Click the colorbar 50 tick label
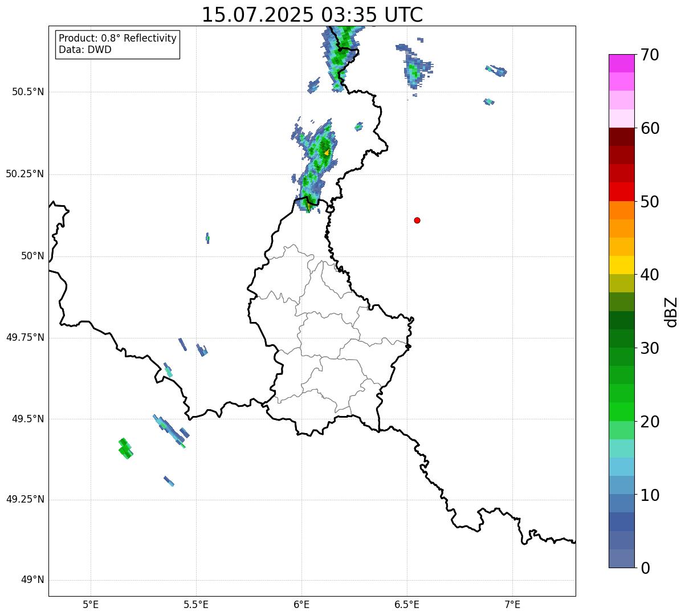 point(650,202)
